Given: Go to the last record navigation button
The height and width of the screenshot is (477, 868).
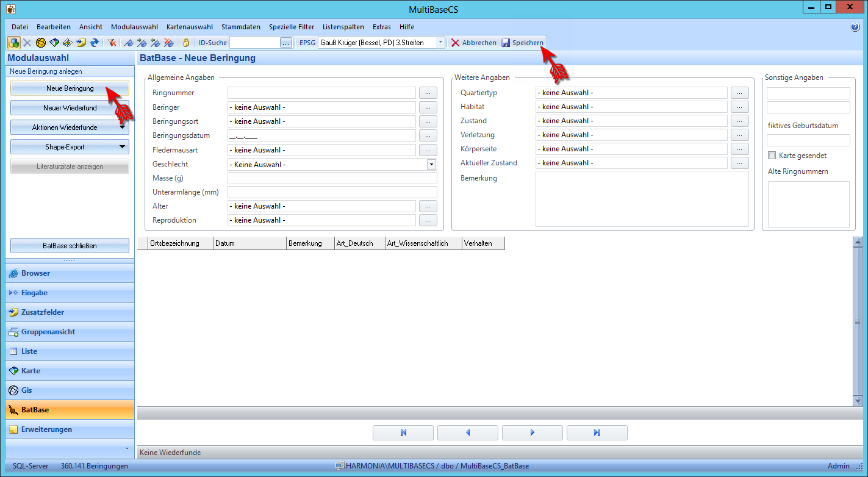Looking at the screenshot, I should click(x=597, y=432).
